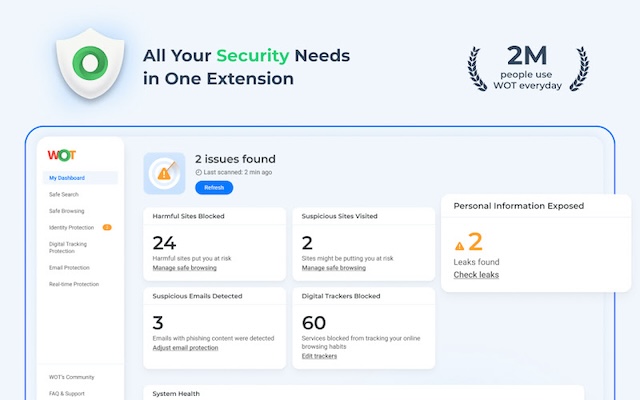Click the WOT logo in sidebar
This screenshot has width=640, height=400.
pos(62,155)
